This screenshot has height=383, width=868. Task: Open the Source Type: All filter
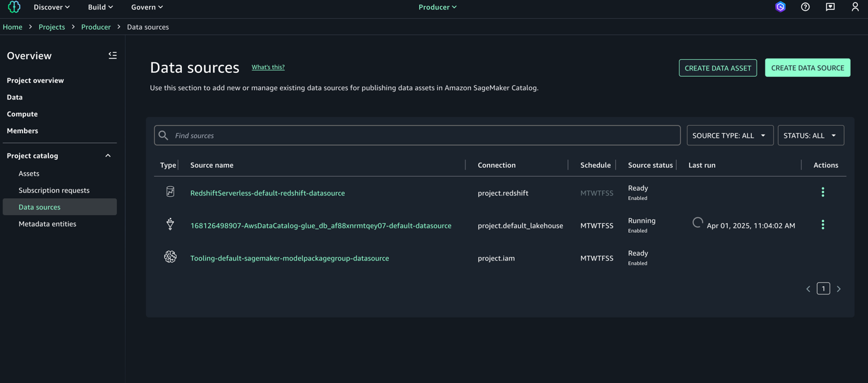(730, 135)
